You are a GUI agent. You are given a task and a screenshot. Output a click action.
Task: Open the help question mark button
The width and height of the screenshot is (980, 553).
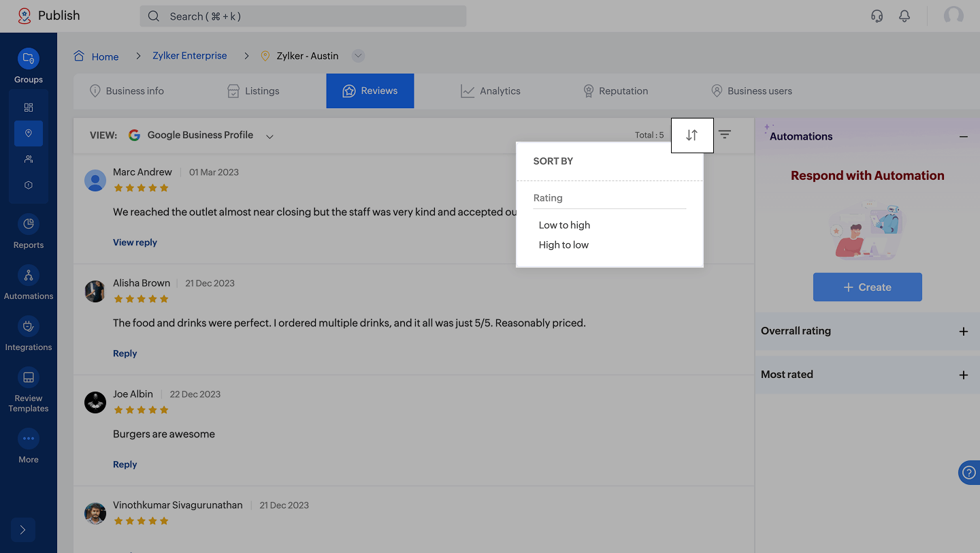click(x=969, y=473)
